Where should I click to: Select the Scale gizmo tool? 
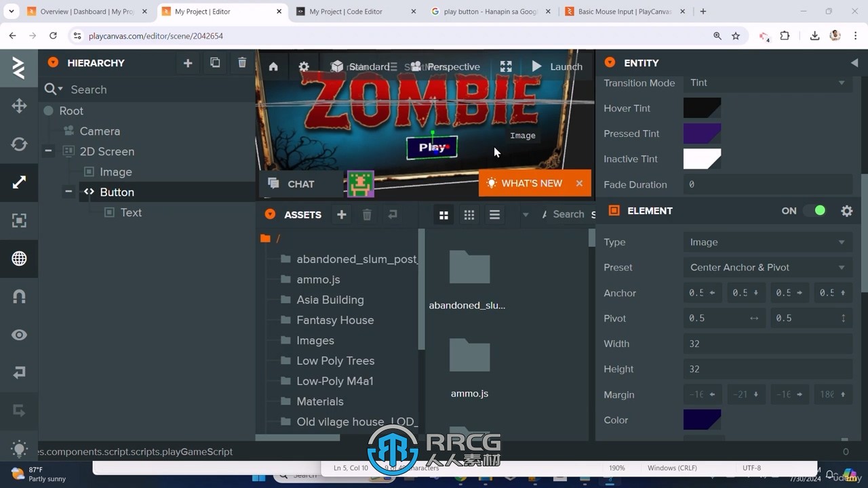19,182
